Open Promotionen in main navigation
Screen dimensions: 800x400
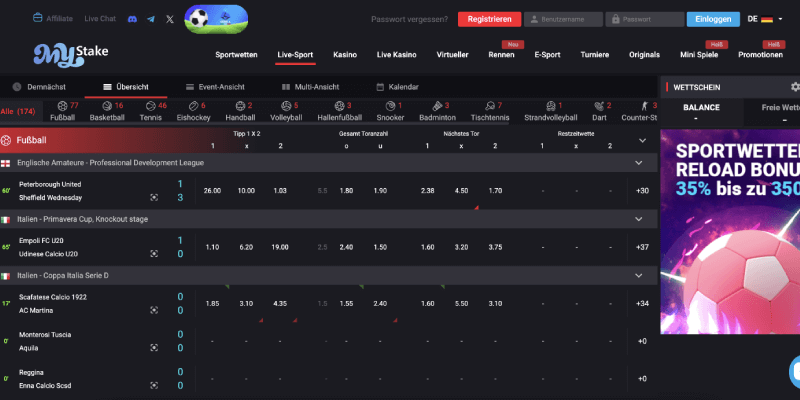(x=760, y=55)
